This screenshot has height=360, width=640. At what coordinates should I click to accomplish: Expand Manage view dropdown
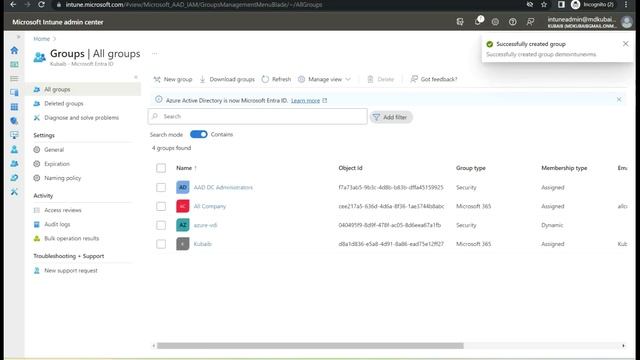pos(324,79)
